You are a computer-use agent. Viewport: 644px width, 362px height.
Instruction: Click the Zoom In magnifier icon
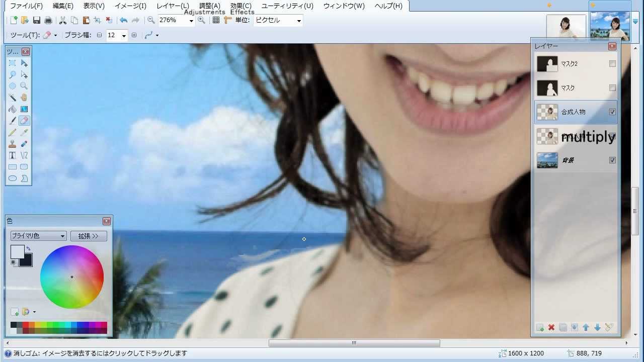click(202, 20)
